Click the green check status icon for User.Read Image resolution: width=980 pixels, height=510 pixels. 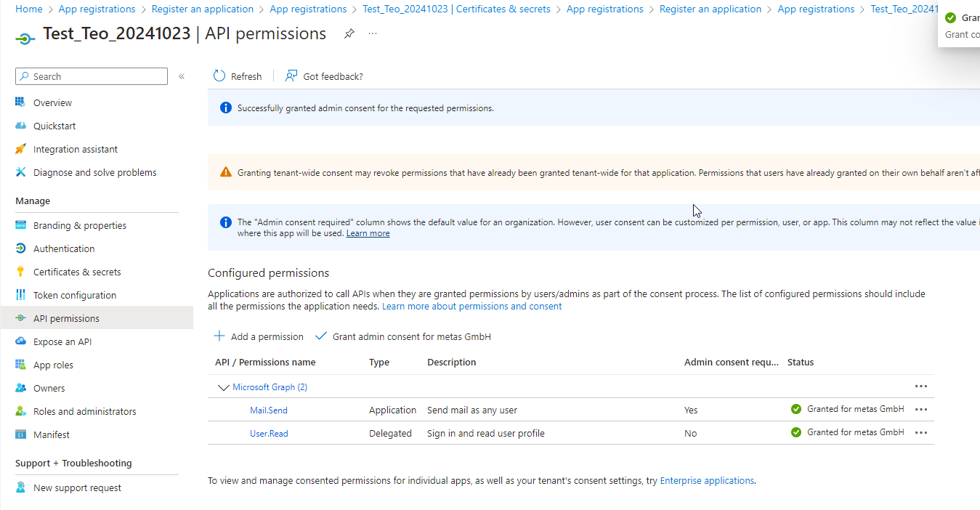(796, 432)
